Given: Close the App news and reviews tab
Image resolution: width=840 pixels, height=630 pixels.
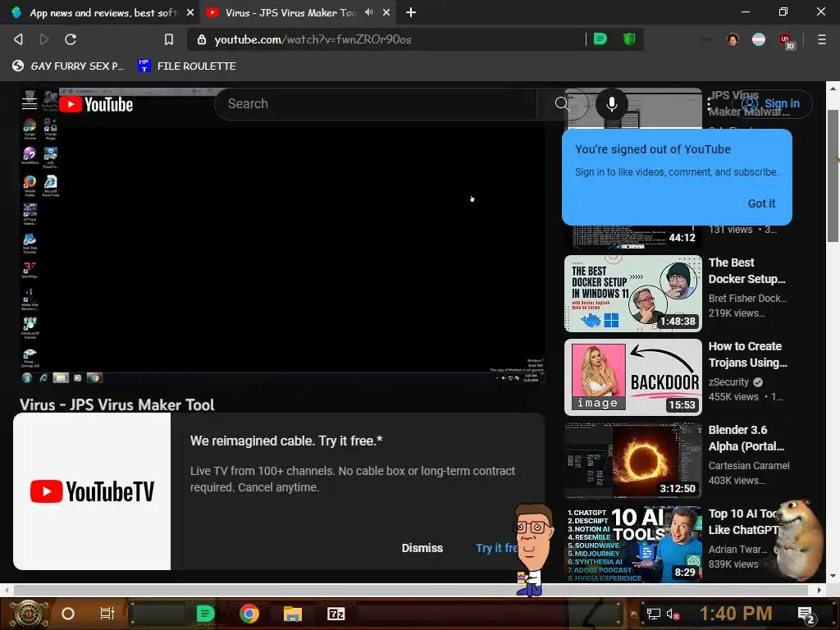Looking at the screenshot, I should click(190, 12).
